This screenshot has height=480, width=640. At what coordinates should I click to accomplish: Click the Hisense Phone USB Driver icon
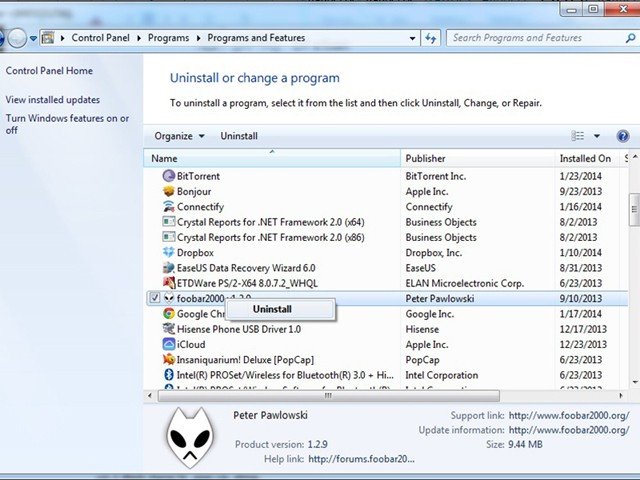[x=169, y=329]
